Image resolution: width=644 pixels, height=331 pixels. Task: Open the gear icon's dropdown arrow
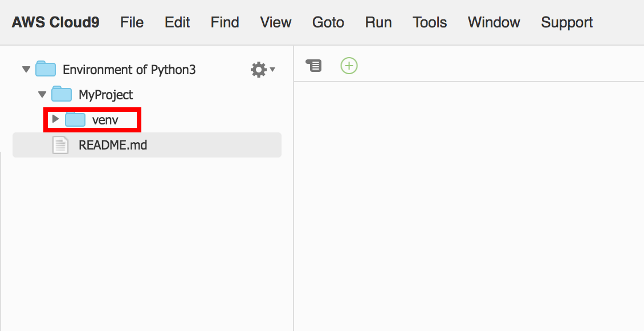point(272,70)
